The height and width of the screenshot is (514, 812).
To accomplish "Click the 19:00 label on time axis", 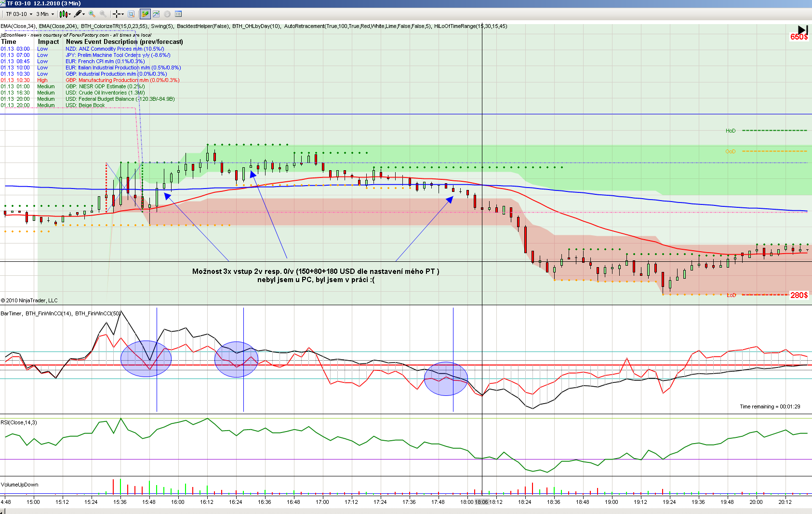I will (612, 502).
